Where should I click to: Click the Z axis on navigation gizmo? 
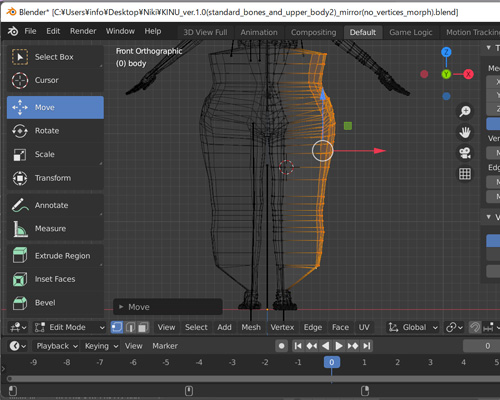pos(446,52)
